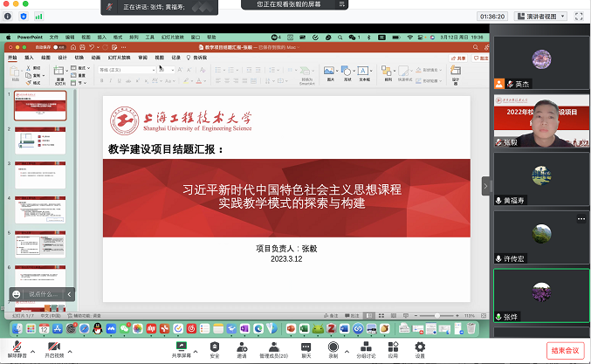Collapse the participant video side panel
The height and width of the screenshot is (364, 591).
point(486,186)
